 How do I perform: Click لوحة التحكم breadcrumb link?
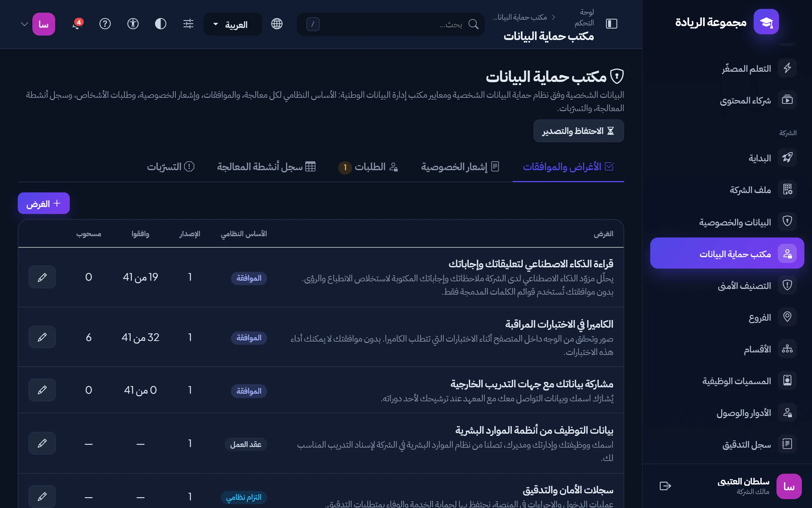tap(584, 17)
